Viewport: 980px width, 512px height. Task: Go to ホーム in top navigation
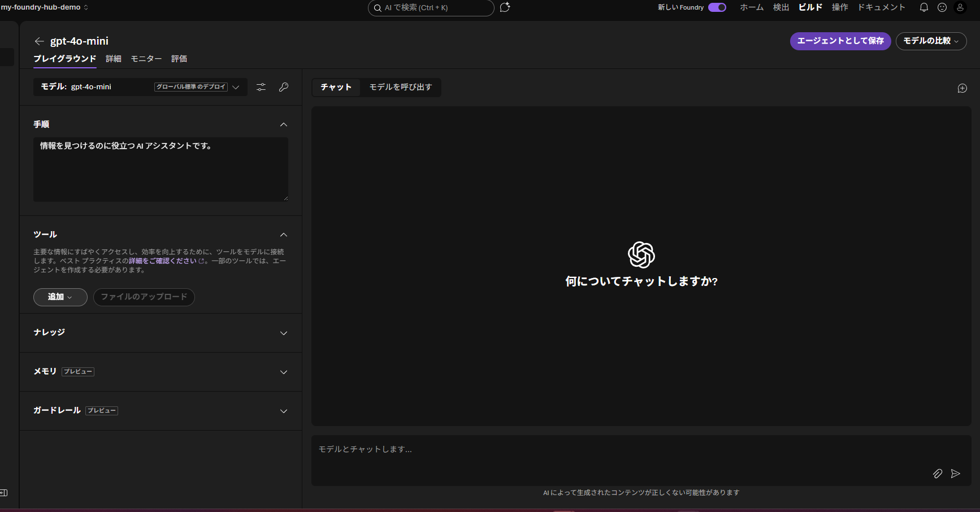point(752,7)
